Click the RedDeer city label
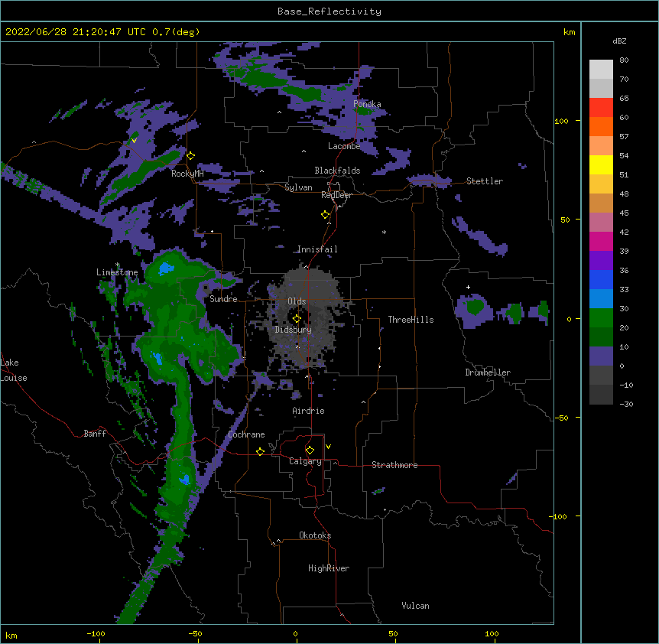The height and width of the screenshot is (644, 659). [336, 195]
